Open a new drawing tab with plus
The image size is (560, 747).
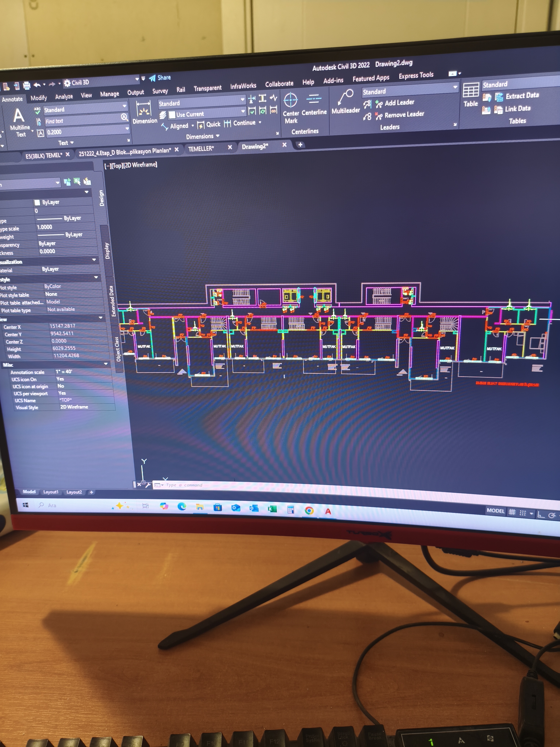click(x=300, y=145)
